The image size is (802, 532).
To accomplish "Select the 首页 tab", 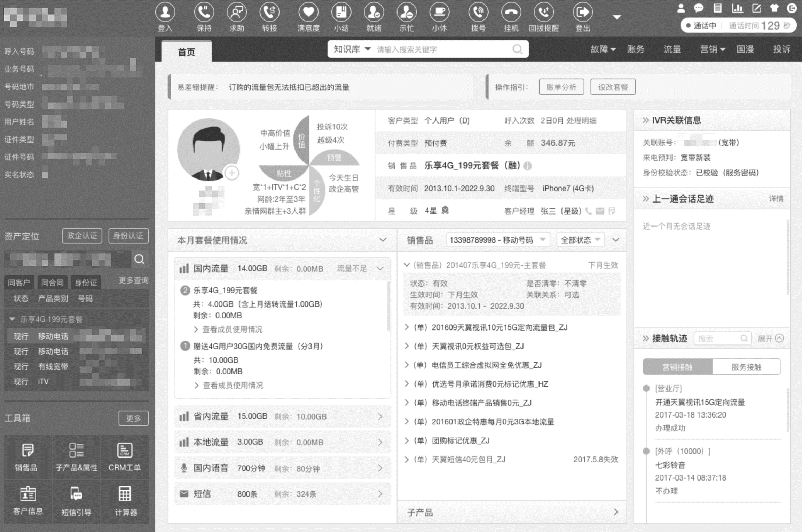I will tap(187, 52).
